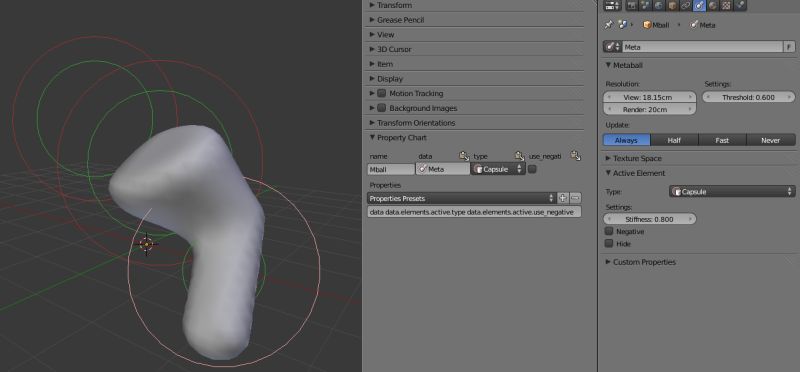The width and height of the screenshot is (800, 372).
Task: Open metaball datablock browser icon beside Meta field
Action: 613,47
